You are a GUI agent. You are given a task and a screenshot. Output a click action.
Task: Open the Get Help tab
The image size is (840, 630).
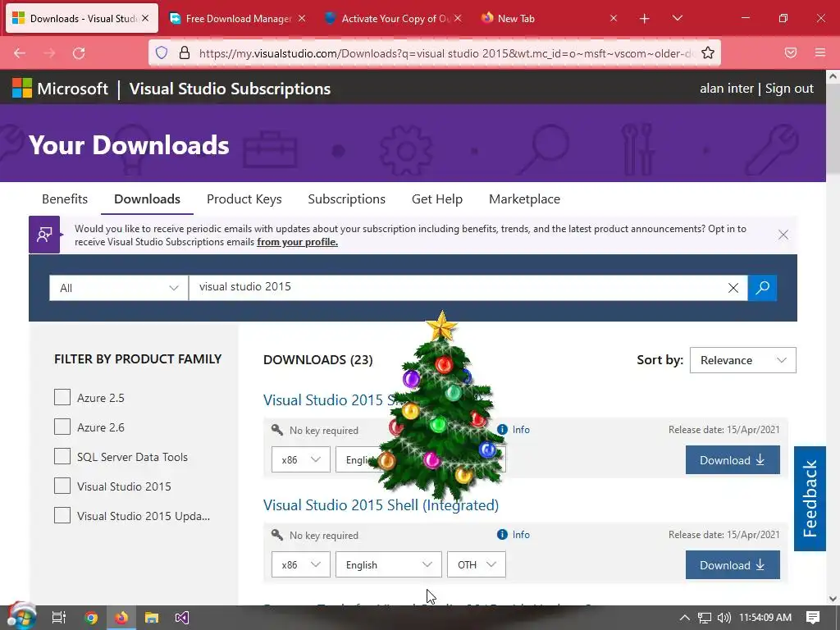tap(437, 199)
